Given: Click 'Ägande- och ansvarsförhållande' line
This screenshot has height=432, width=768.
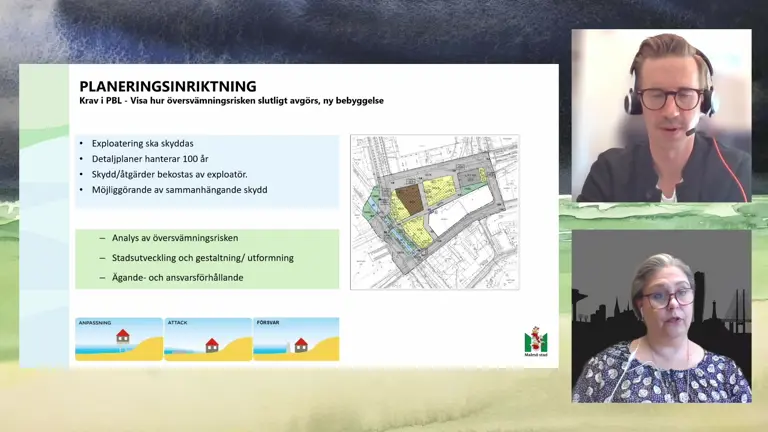Looking at the screenshot, I should (x=177, y=277).
